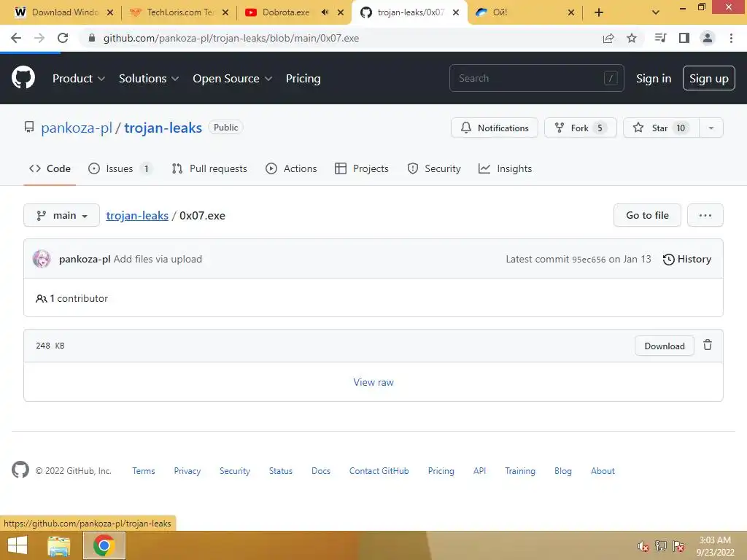747x560 pixels.
Task: Click the Sign in link
Action: 654,78
